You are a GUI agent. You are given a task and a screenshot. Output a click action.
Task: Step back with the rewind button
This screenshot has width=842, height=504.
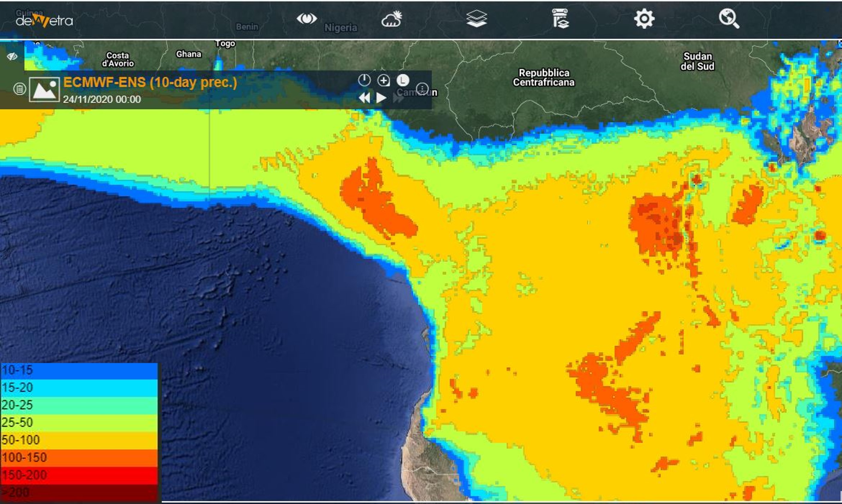click(x=365, y=98)
